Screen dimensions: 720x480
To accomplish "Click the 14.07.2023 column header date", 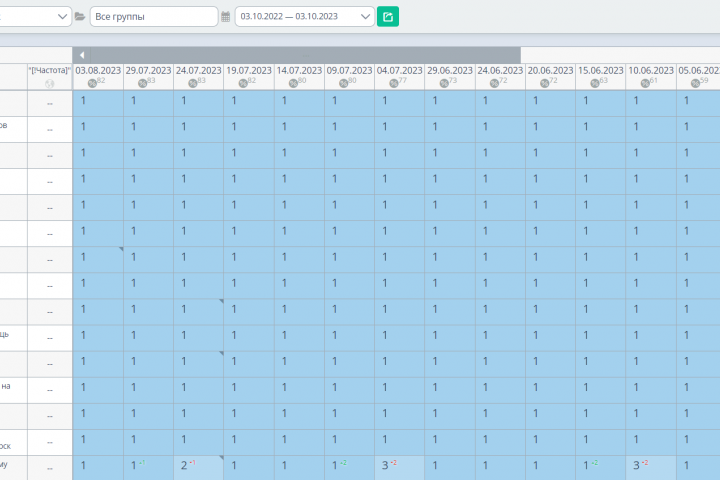I will point(299,70).
